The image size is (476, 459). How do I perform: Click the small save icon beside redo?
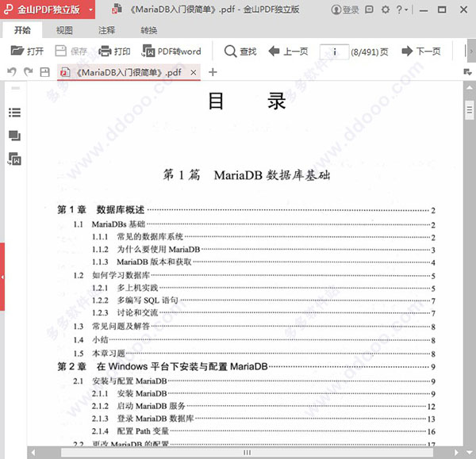[x=45, y=72]
